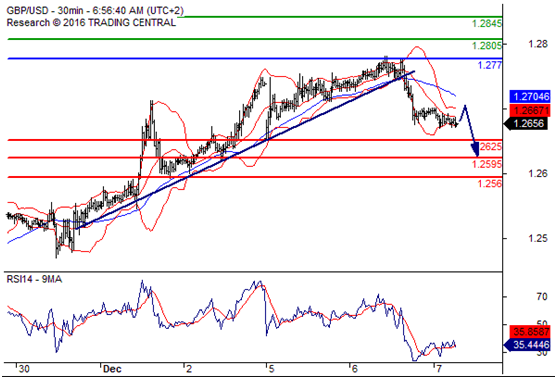Click the 1.2845 green resistance label
The height and width of the screenshot is (379, 557).
pos(487,24)
